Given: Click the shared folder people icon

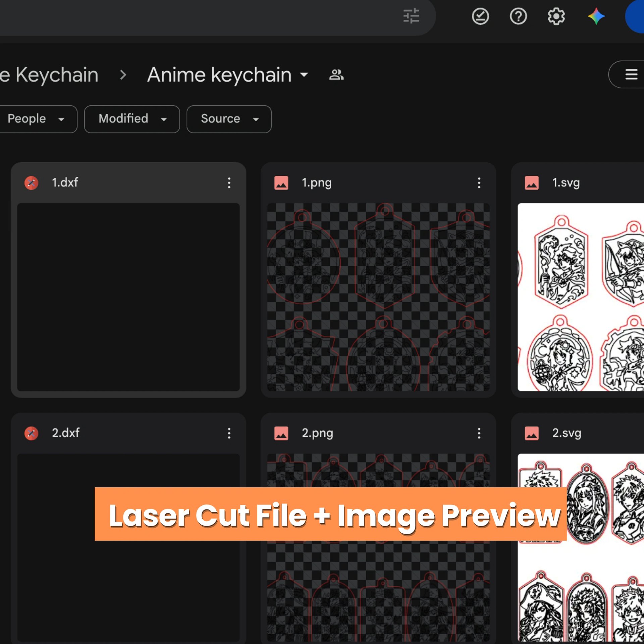Looking at the screenshot, I should 336,74.
